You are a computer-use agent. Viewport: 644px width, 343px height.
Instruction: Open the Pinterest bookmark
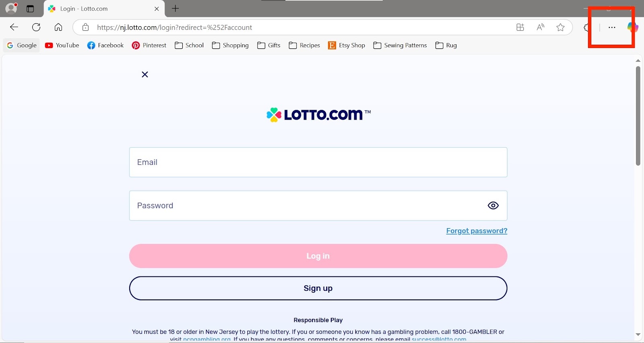click(x=149, y=45)
